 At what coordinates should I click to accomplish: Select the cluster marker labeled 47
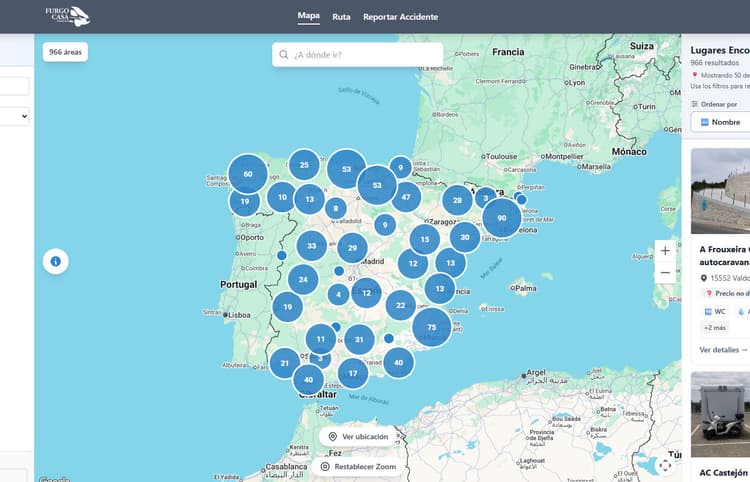406,197
